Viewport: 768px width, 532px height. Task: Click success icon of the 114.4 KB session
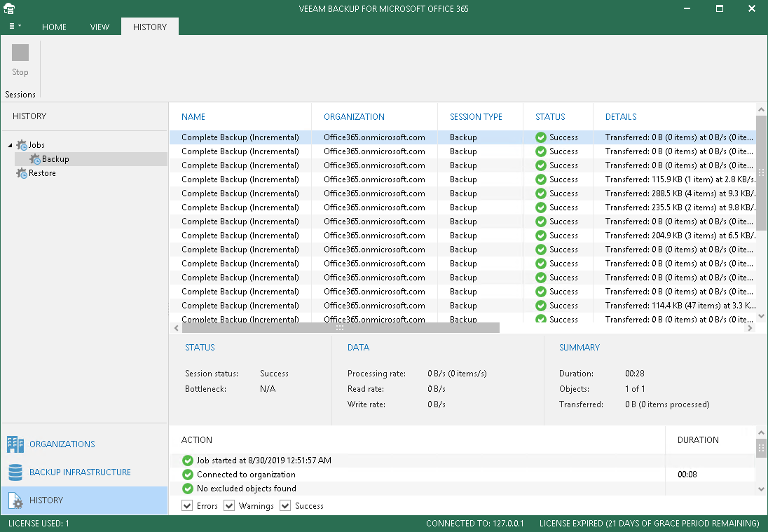click(x=541, y=306)
